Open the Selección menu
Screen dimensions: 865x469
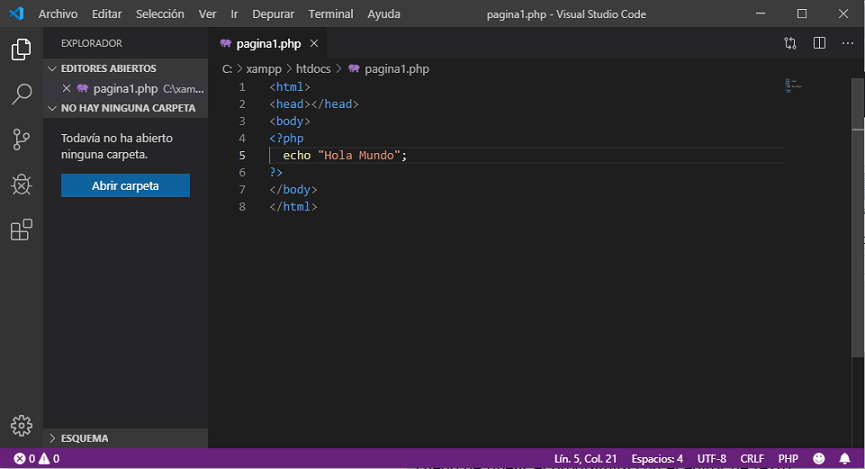[160, 14]
